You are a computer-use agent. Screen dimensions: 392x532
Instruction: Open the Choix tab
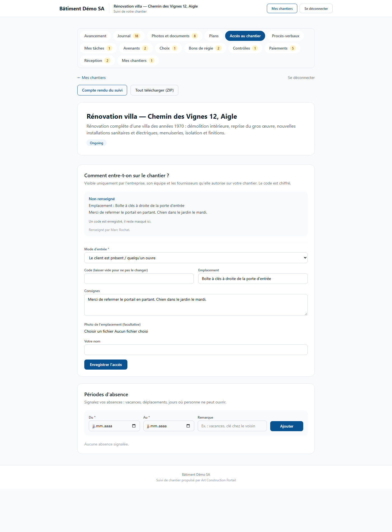point(169,48)
